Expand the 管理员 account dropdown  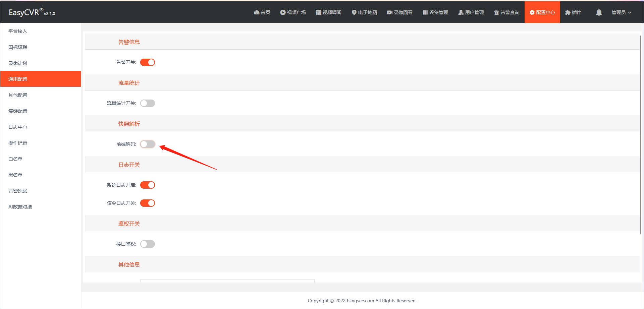[x=621, y=12]
